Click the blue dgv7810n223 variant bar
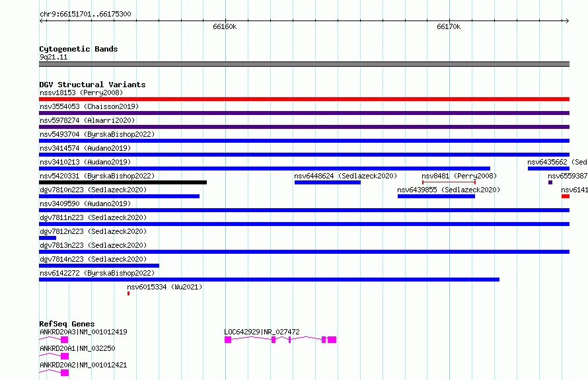The image size is (588, 380). point(119,196)
